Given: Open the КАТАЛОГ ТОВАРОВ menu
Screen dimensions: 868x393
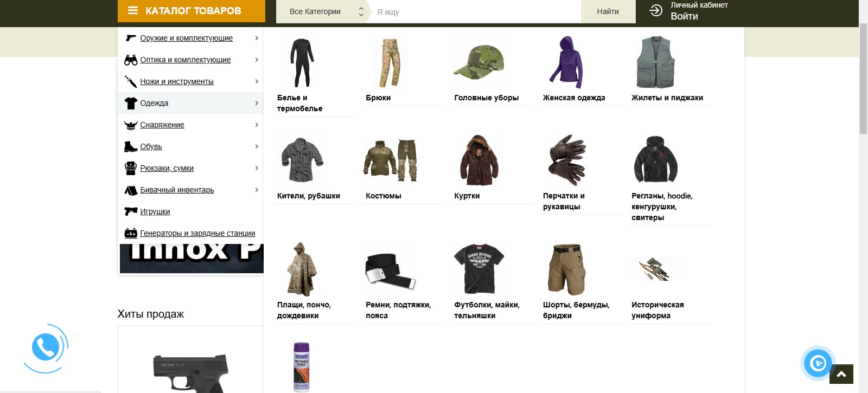Looking at the screenshot, I should point(192,11).
